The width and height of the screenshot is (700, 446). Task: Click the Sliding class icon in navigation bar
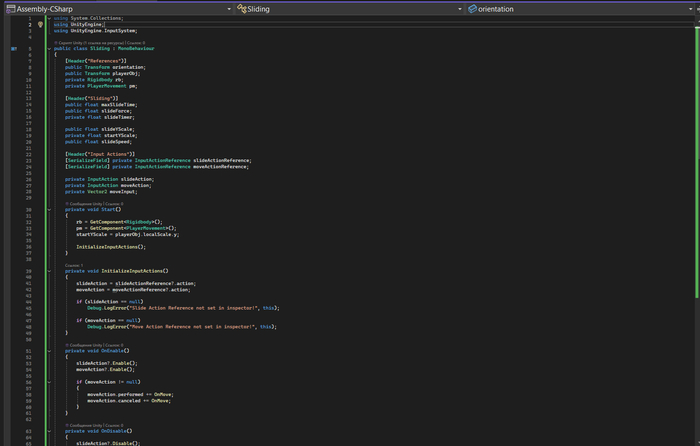point(241,8)
